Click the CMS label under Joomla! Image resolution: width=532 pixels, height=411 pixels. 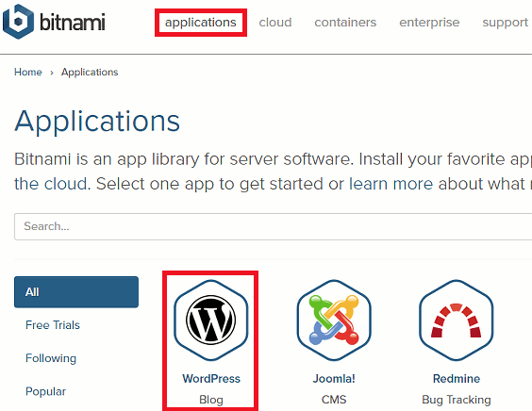tap(334, 400)
